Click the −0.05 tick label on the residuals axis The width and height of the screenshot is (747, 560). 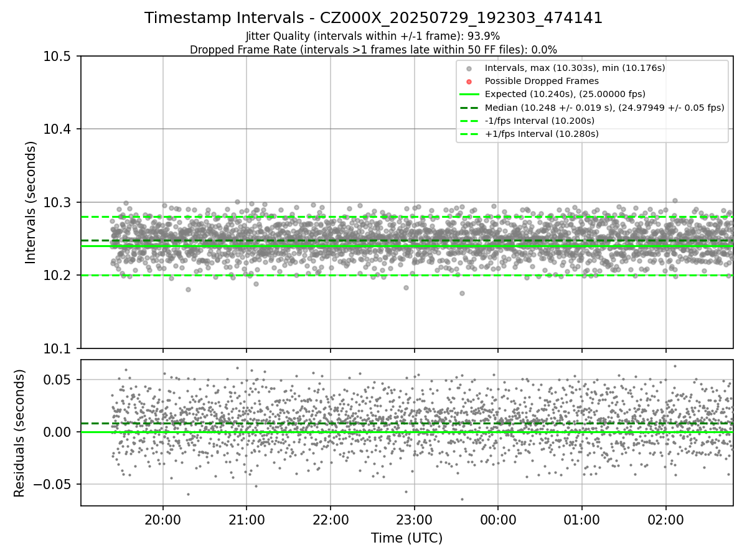click(54, 484)
